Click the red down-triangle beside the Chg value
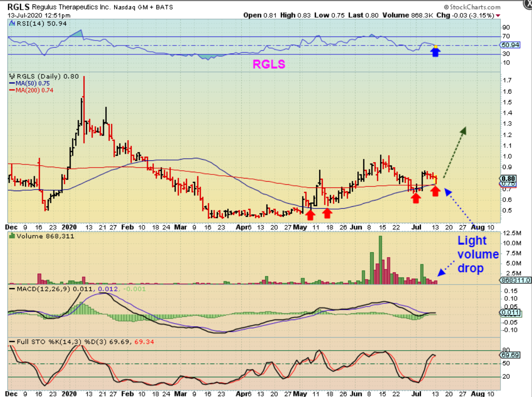 (498, 15)
